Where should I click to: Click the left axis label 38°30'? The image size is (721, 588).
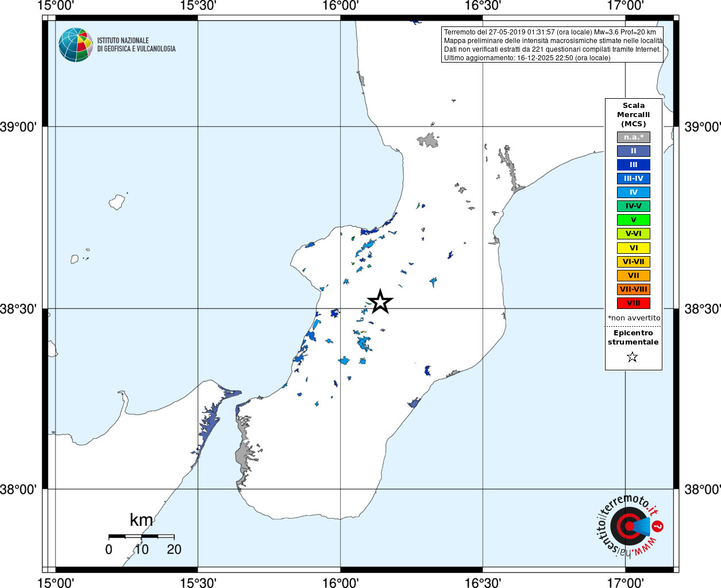coord(19,309)
